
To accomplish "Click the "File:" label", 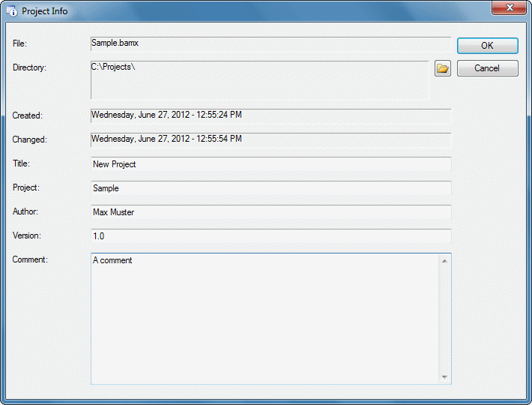I will (x=19, y=43).
